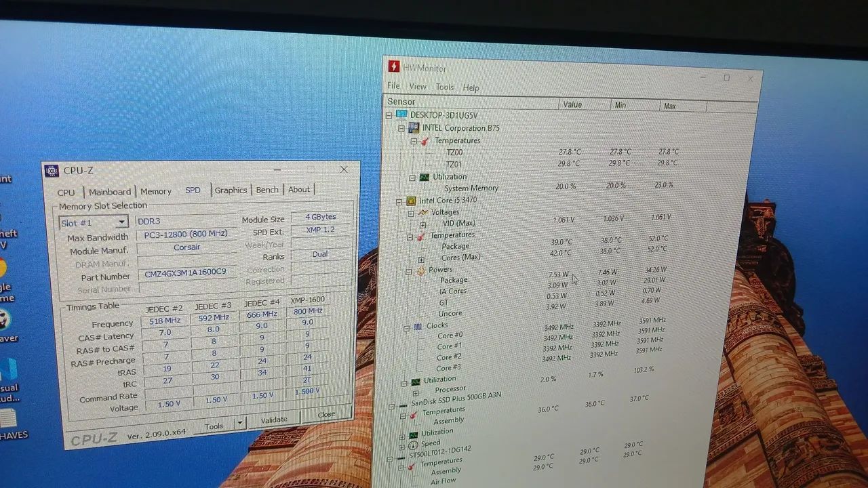The image size is (868, 488).
Task: Open the Slot #1 memory slot dropdown
Action: pos(94,222)
